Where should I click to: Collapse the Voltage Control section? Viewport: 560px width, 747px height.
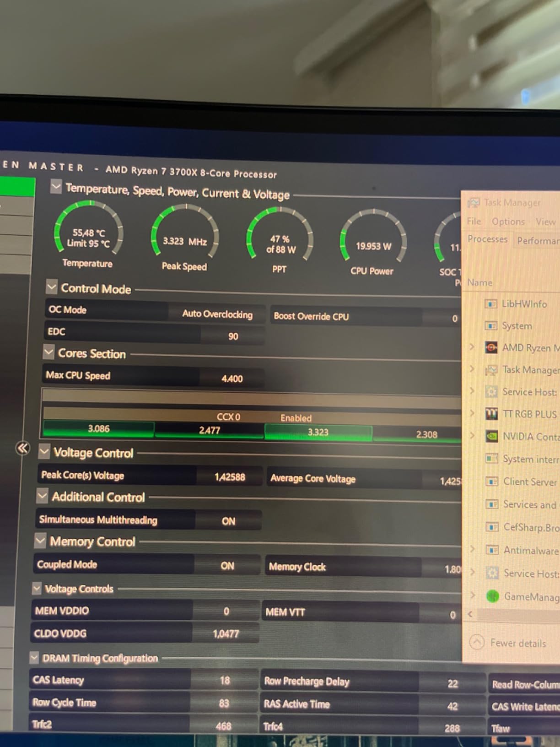click(44, 452)
